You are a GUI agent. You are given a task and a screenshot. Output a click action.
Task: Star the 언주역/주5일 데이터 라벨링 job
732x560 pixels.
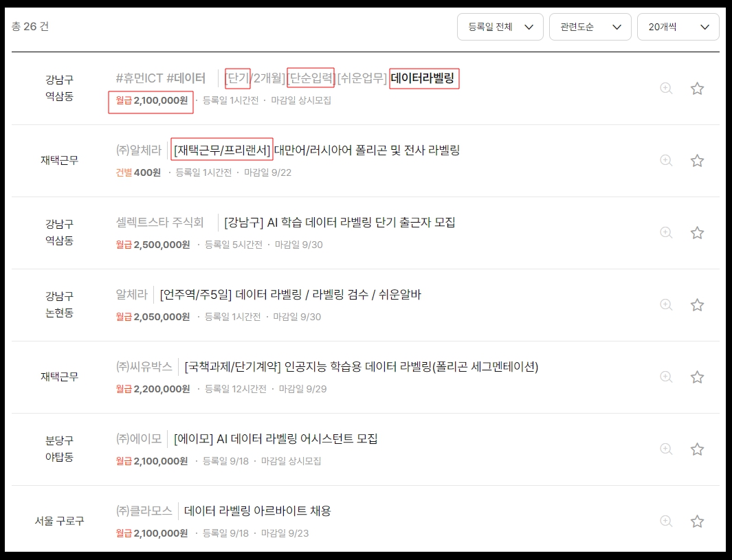[697, 304]
